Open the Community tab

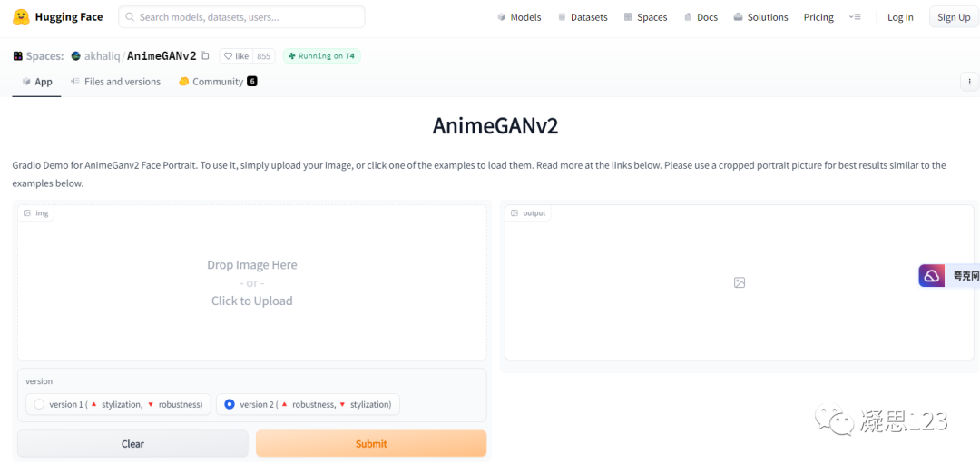(x=218, y=82)
